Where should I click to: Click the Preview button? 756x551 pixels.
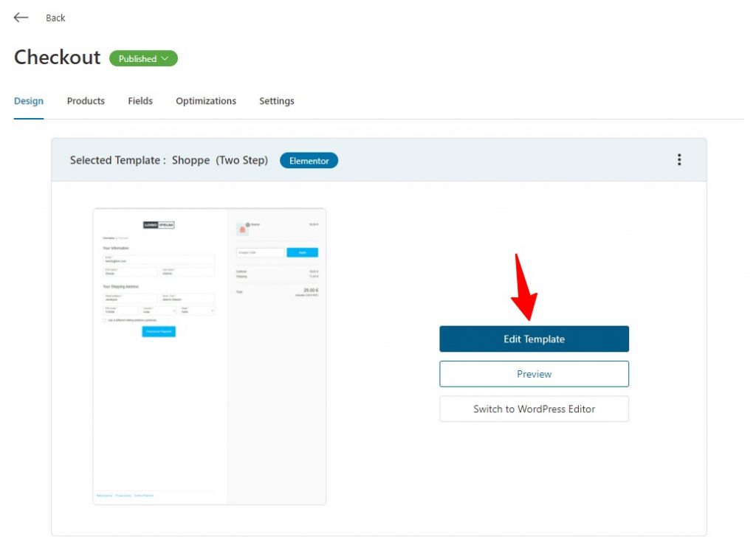[x=535, y=374]
